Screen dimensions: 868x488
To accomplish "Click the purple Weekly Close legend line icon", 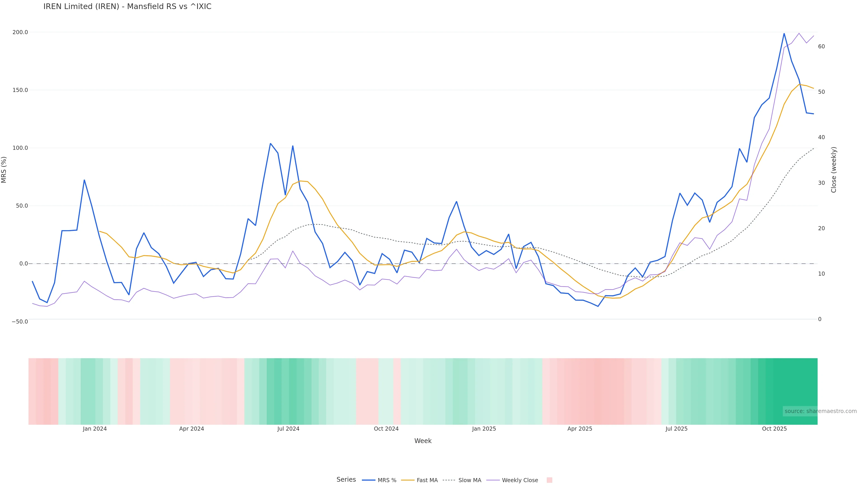I will pos(493,480).
